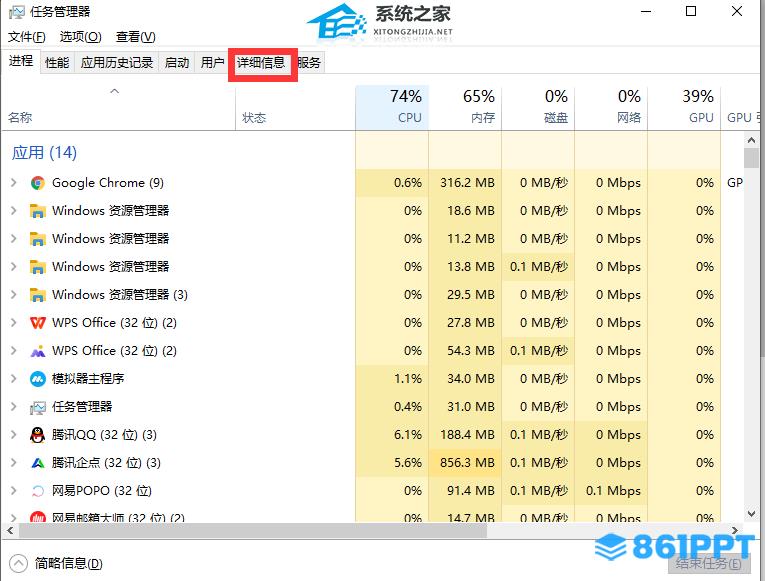This screenshot has width=765, height=581.
Task: Open the 查看(V) menu
Action: click(x=136, y=37)
